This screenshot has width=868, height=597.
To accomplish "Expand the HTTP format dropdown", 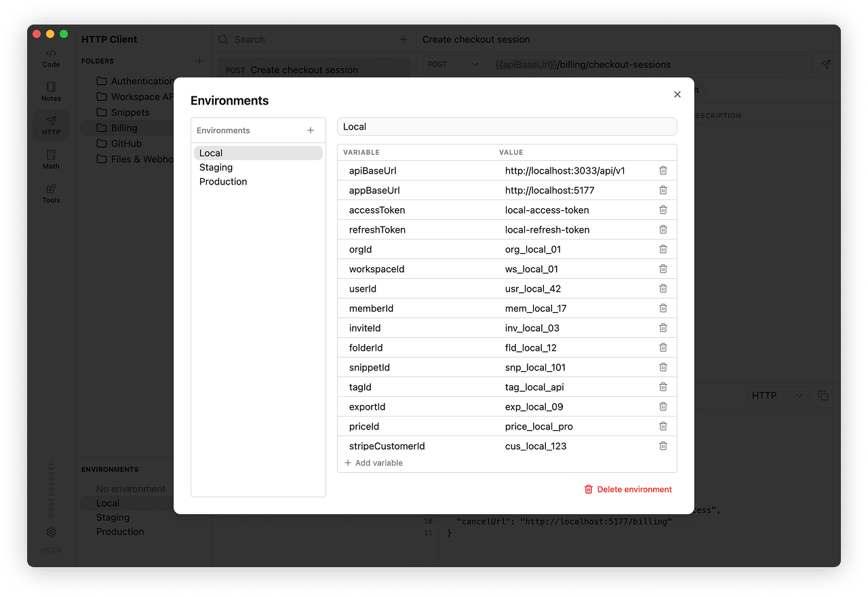I will pyautogui.click(x=777, y=396).
